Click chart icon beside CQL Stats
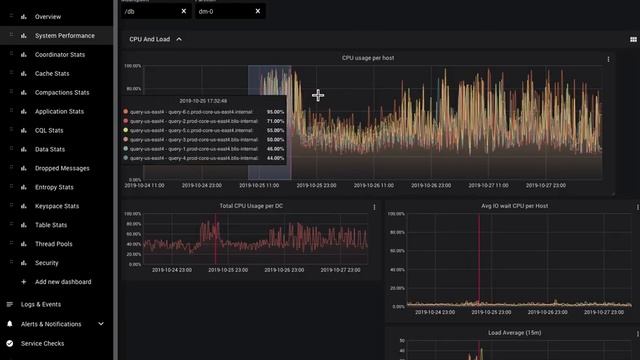The height and width of the screenshot is (360, 640). pos(24,130)
